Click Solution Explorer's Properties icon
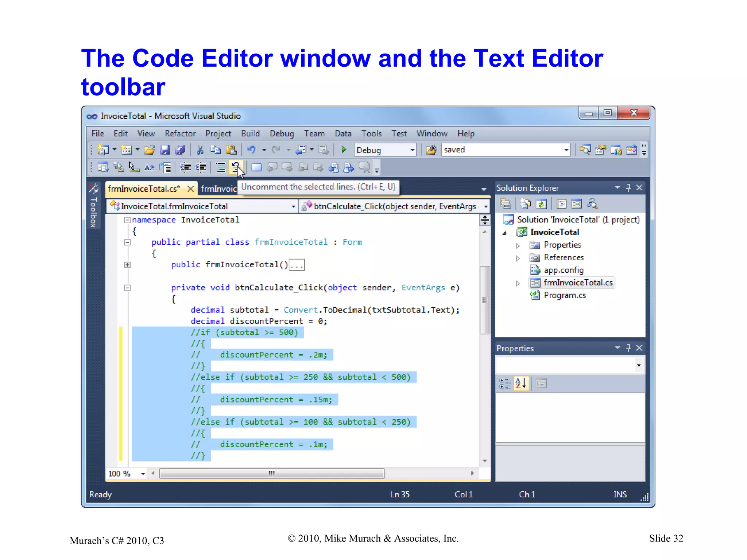Viewport: 747px width, 560px height. [506, 204]
